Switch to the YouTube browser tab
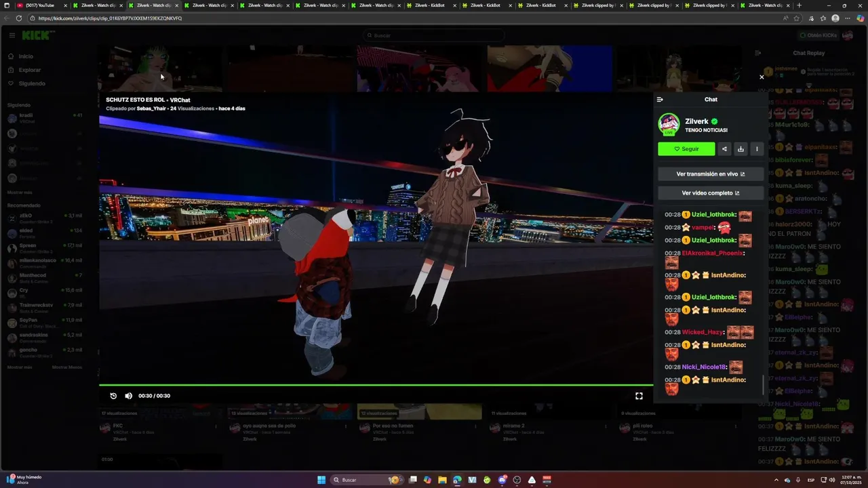The width and height of the screenshot is (868, 488). (40, 5)
